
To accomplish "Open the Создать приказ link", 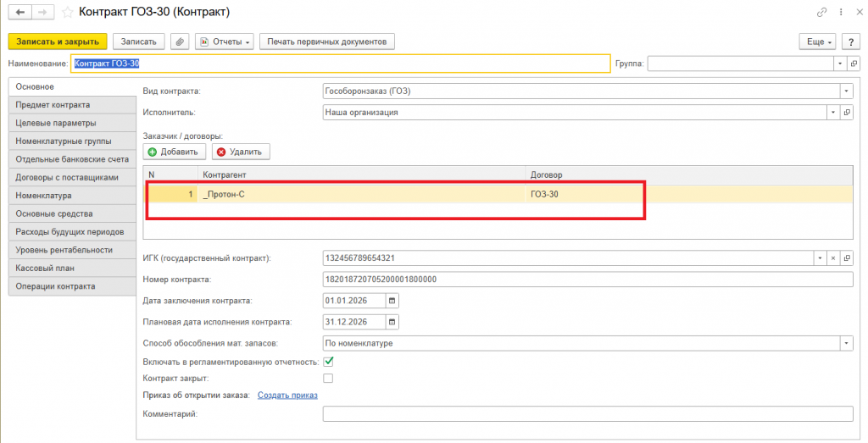I will point(288,396).
